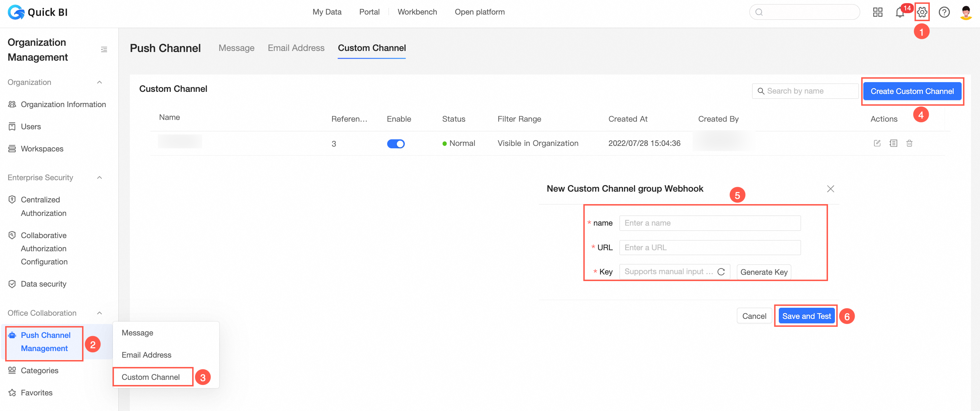Viewport: 980px width, 411px height.
Task: Click the edit icon in Actions column
Action: click(877, 143)
